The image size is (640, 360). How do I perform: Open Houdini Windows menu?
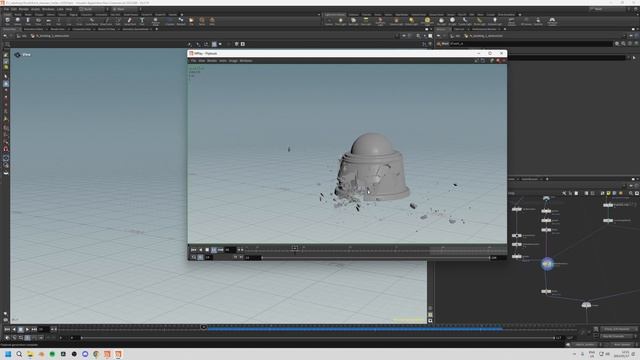(x=48, y=9)
